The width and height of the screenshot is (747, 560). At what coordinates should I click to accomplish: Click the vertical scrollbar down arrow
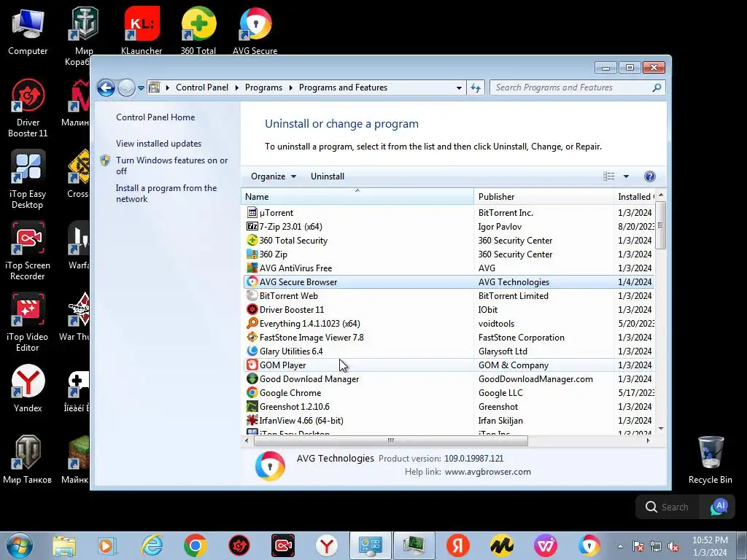[661, 429]
